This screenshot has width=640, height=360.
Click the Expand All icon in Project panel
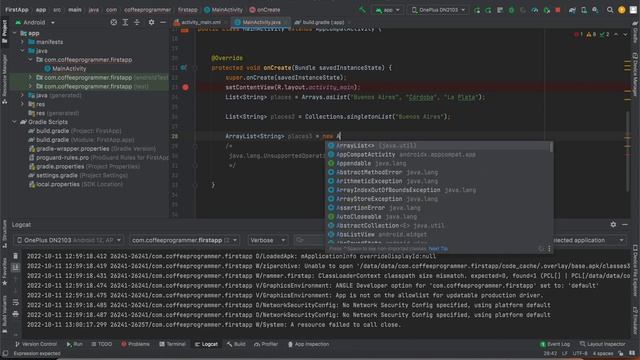(x=125, y=22)
